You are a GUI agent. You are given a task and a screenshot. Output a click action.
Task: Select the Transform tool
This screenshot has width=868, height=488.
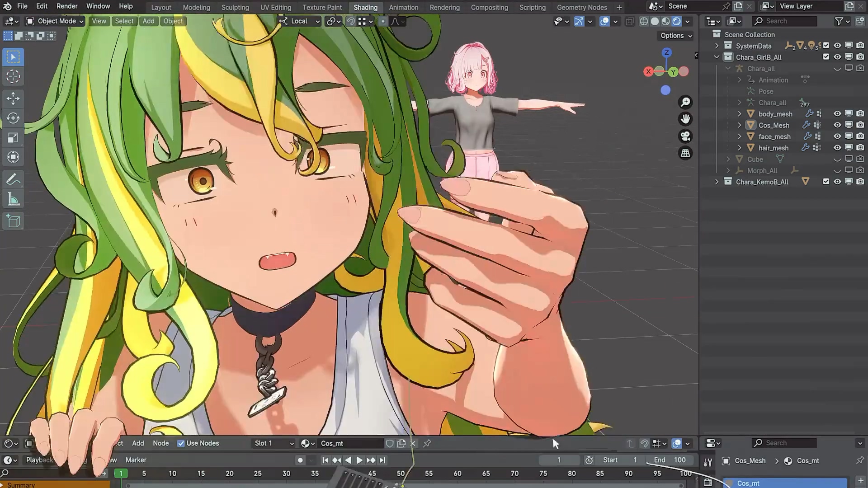tap(13, 157)
